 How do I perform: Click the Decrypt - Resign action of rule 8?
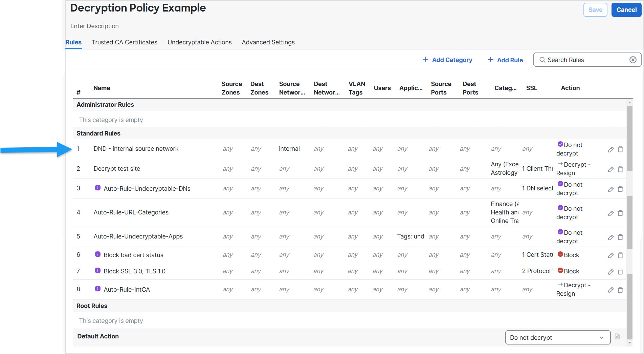point(573,289)
